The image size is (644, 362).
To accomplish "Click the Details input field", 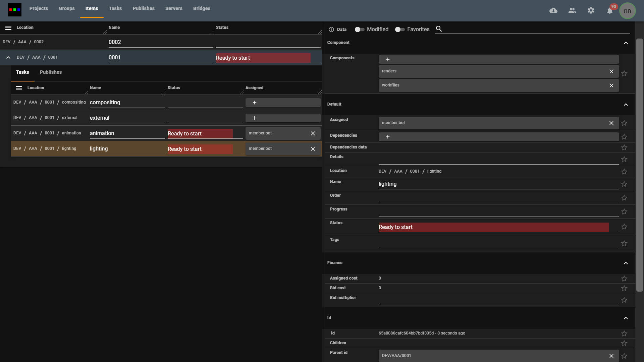I will point(498,160).
